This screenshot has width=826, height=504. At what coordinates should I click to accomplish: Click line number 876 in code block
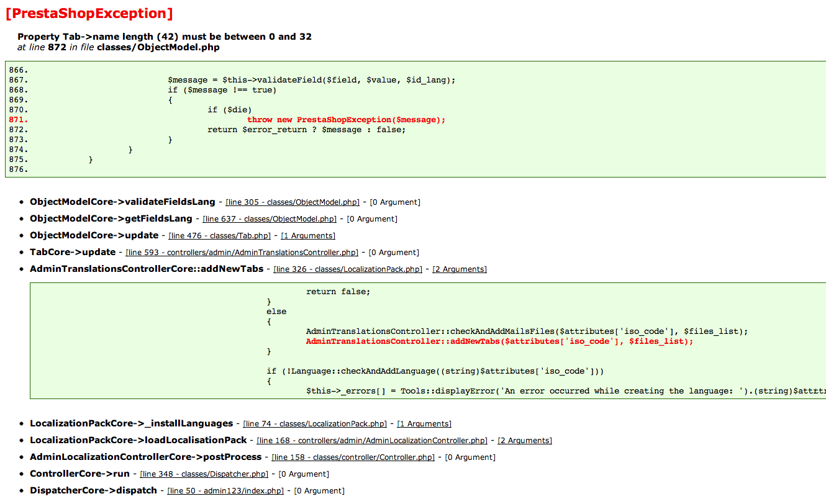click(19, 169)
